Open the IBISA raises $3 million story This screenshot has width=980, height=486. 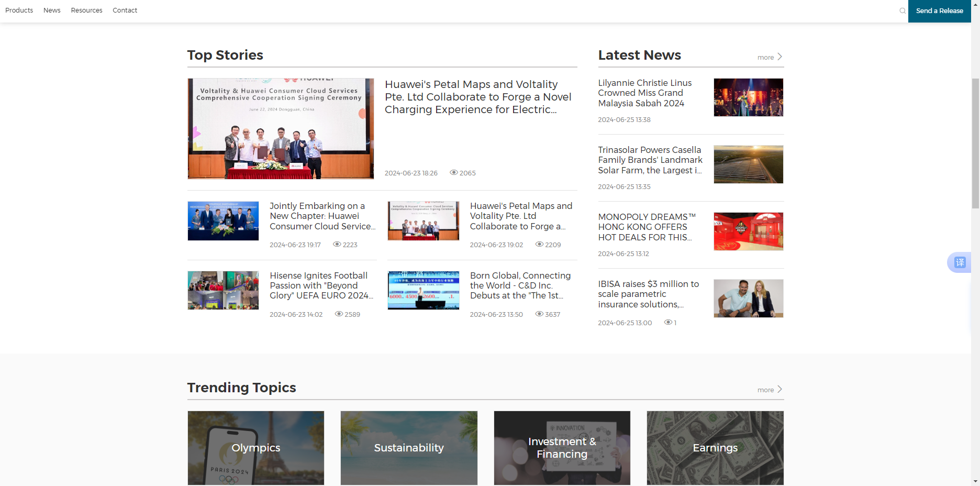649,294
